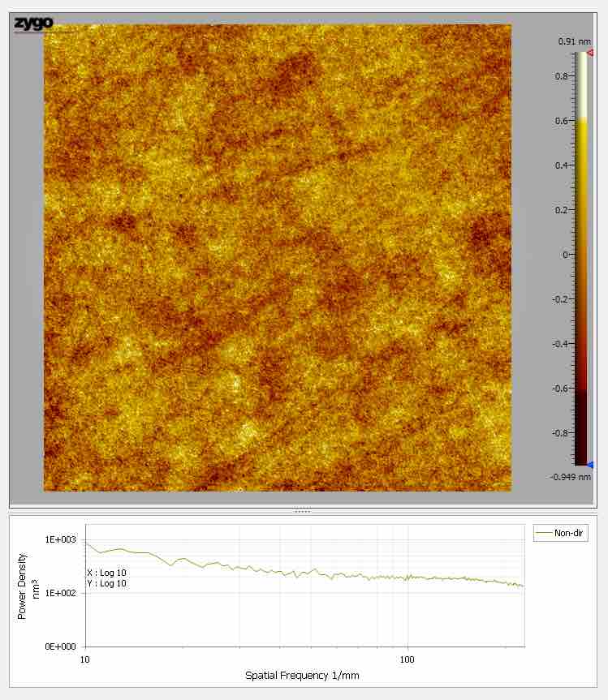608x700 pixels.
Task: Click the zygo logo on the map
Action: pyautogui.click(x=33, y=24)
